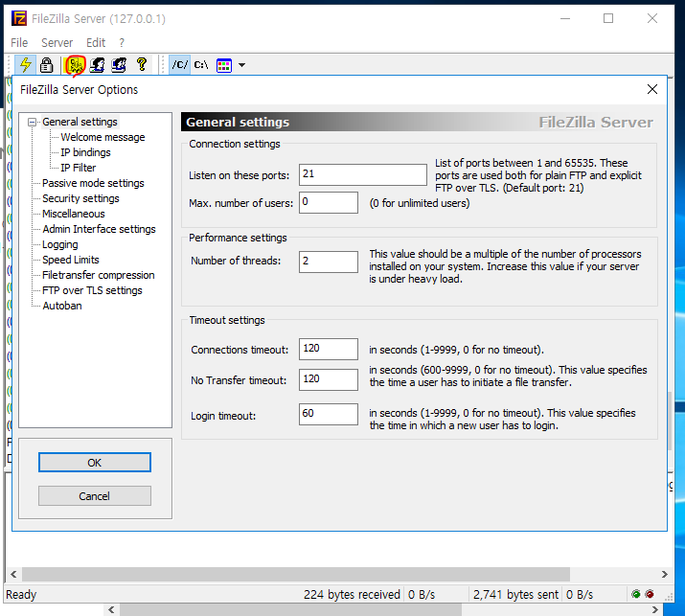The height and width of the screenshot is (616, 685).
Task: Close the FileZilla Server Options dialog
Action: coord(652,89)
